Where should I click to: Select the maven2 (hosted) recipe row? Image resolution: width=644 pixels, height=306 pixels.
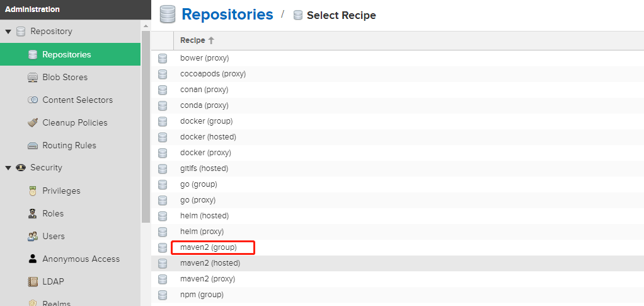click(397, 263)
